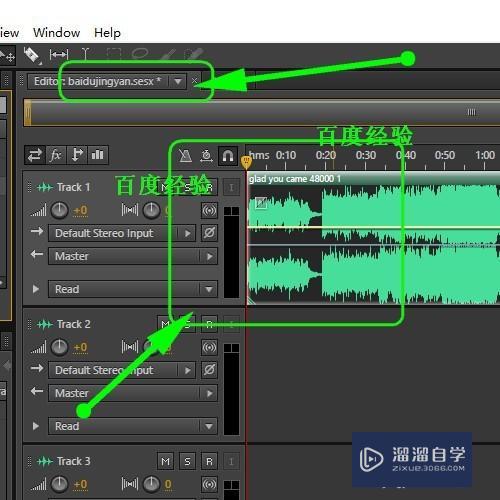Arm Track 3 for record

[209, 461]
